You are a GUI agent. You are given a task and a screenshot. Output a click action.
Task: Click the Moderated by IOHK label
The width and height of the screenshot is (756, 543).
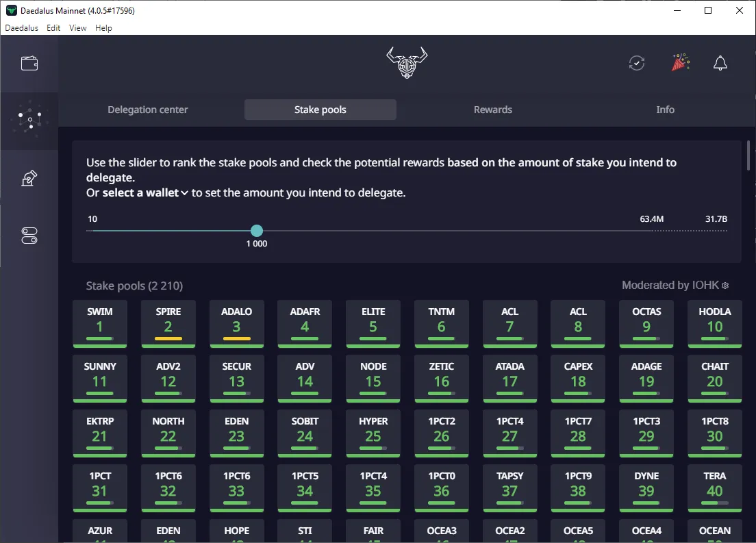click(x=670, y=285)
